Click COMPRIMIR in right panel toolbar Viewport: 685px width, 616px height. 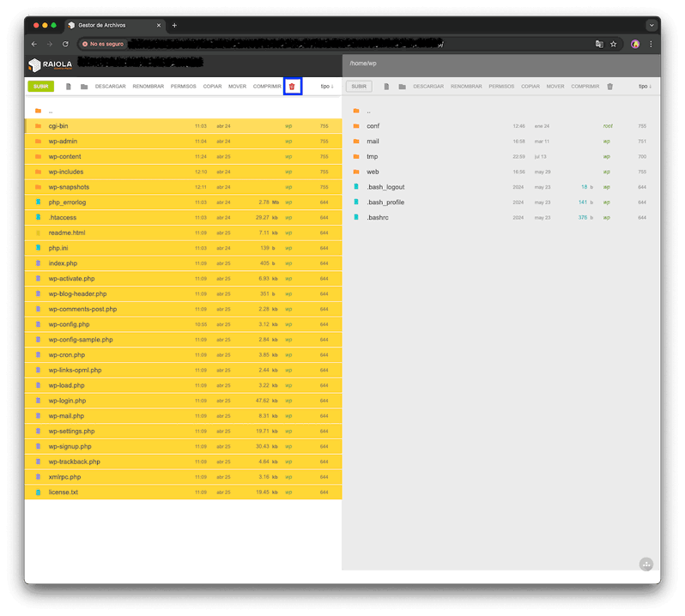coord(585,87)
